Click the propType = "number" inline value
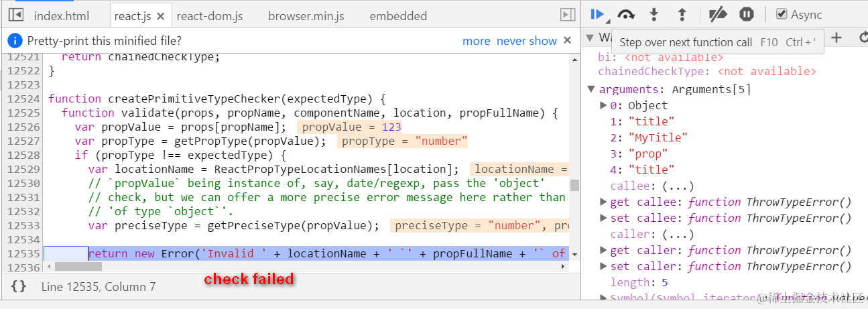This screenshot has height=309, width=868. coord(403,141)
